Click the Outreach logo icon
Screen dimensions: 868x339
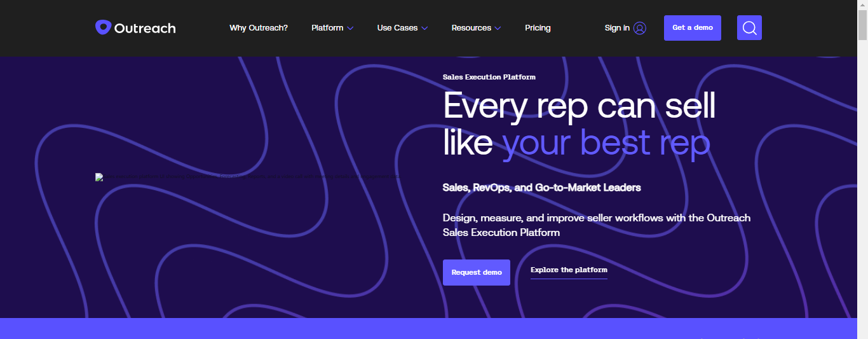click(103, 27)
